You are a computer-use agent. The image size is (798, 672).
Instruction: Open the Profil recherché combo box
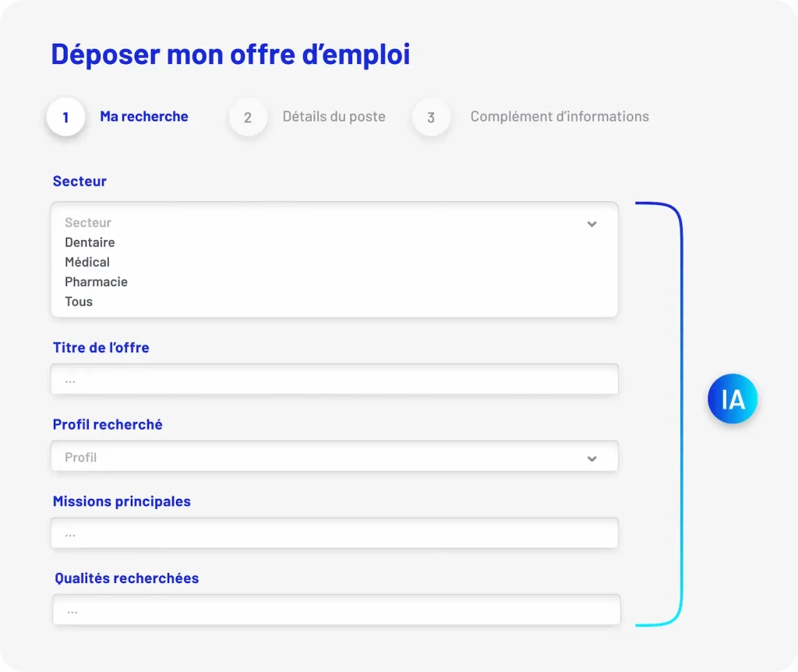click(x=334, y=456)
